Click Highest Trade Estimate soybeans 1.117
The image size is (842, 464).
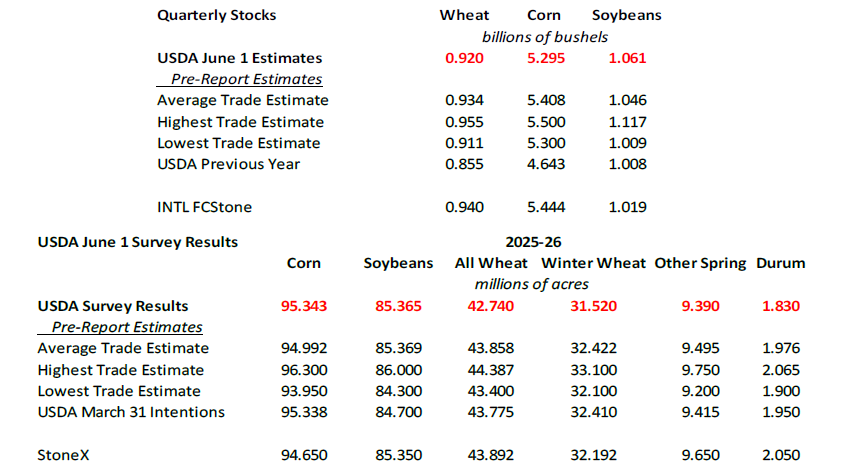[x=627, y=122]
